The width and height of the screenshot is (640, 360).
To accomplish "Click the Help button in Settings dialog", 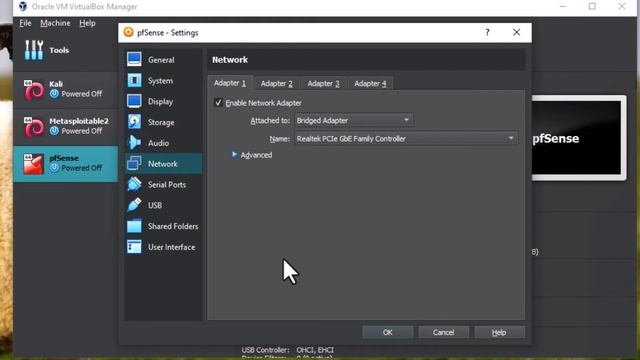I will 499,332.
